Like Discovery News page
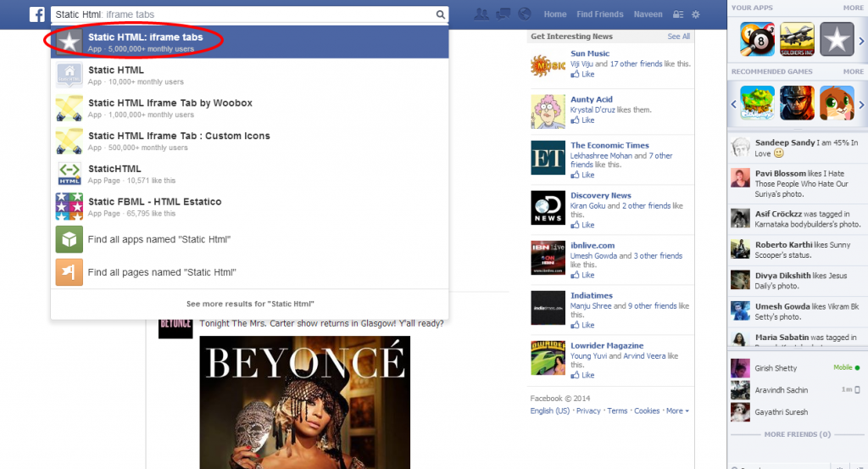The image size is (868, 469). 583,225
